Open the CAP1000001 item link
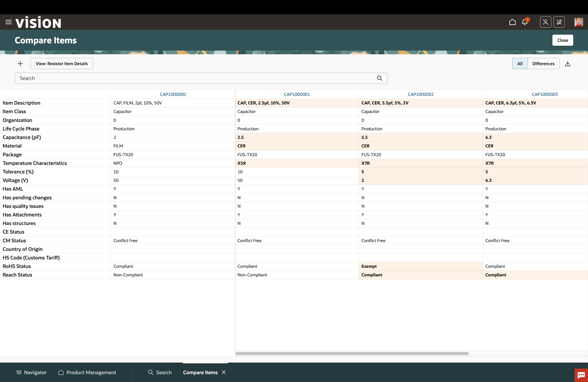The width and height of the screenshot is (588, 382). point(297,94)
